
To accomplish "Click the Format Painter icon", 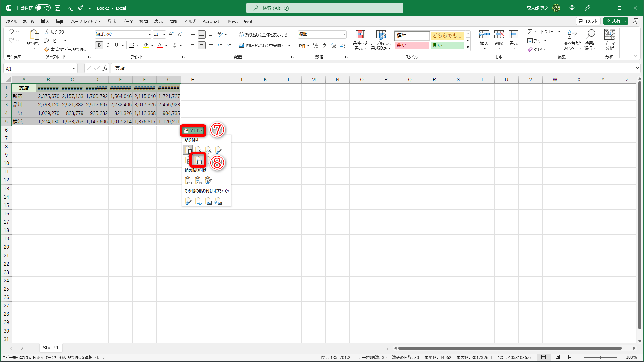I will coord(47,49).
